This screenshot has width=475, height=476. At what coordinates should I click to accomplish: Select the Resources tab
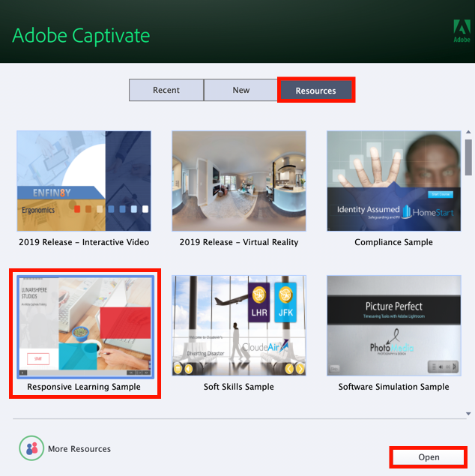pos(316,90)
